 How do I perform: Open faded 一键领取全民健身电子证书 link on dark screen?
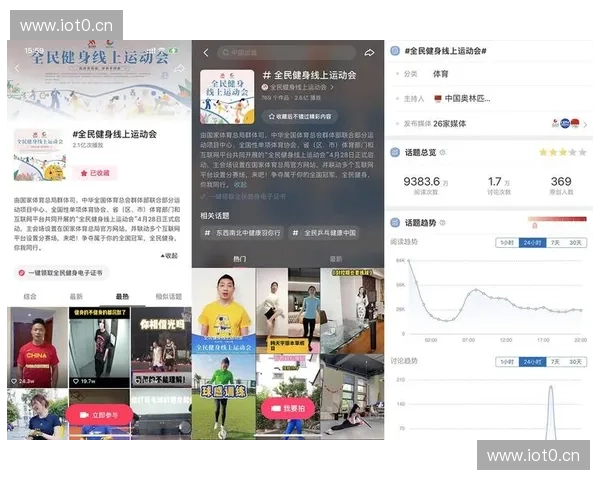244,196
